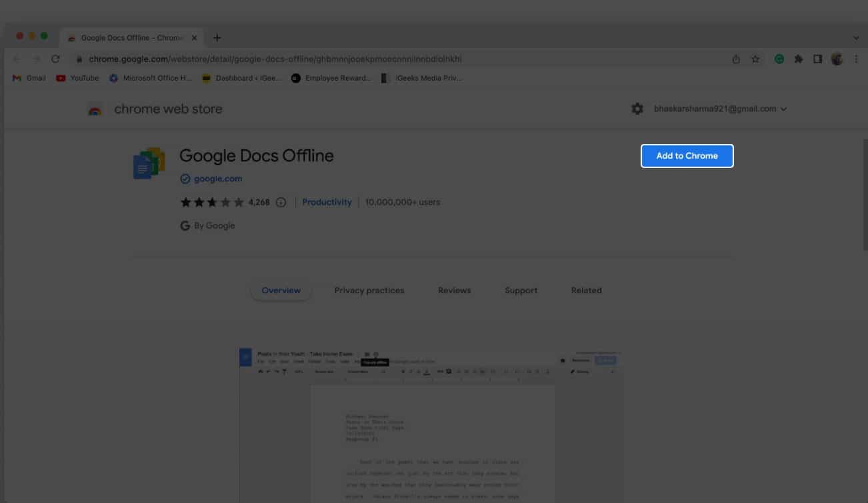The image size is (868, 503).
Task: Go to the Support tab
Action: click(521, 290)
